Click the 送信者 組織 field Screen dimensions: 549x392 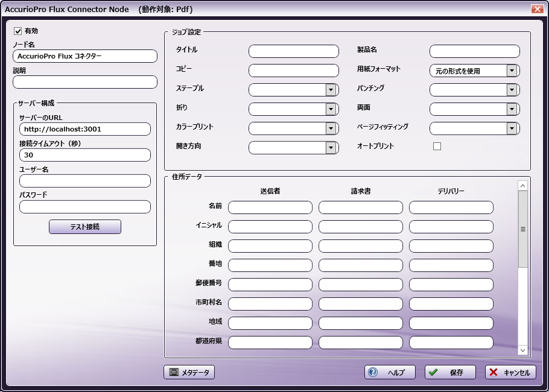click(270, 246)
